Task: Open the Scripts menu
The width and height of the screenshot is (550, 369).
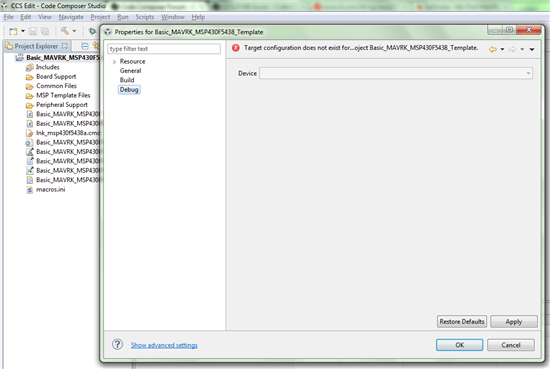Action: (145, 17)
